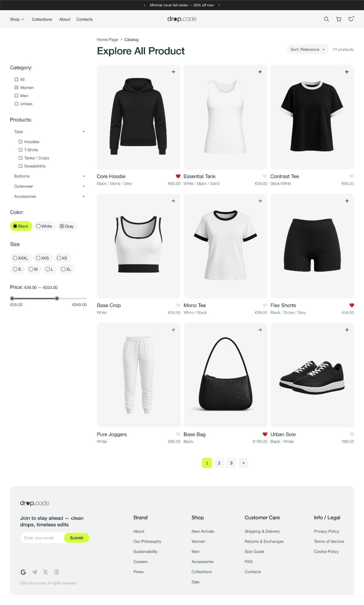The image size is (364, 605).
Task: Click the Google icon in footer
Action: (23, 572)
